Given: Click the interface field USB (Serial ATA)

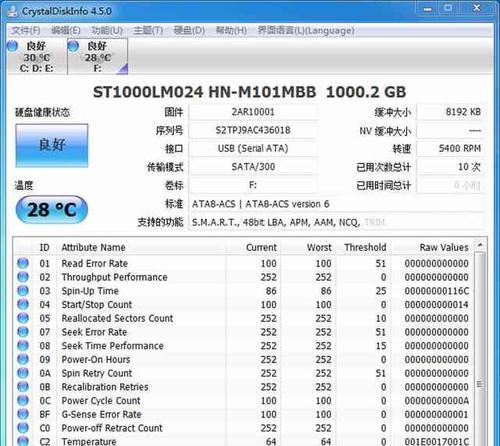Looking at the screenshot, I should point(253,148).
